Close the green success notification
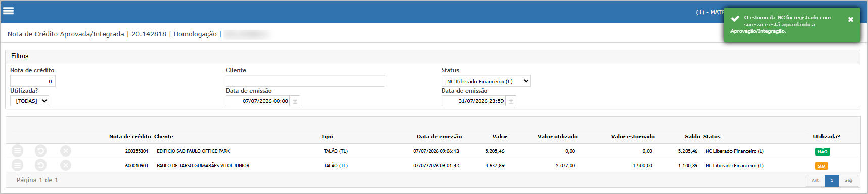Screen dimensions: 868x194 pyautogui.click(x=851, y=19)
